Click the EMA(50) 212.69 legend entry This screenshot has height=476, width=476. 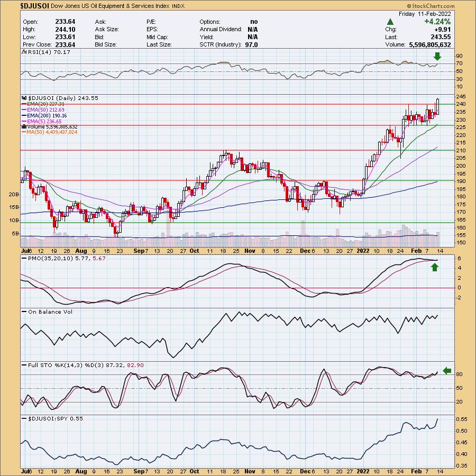point(42,109)
